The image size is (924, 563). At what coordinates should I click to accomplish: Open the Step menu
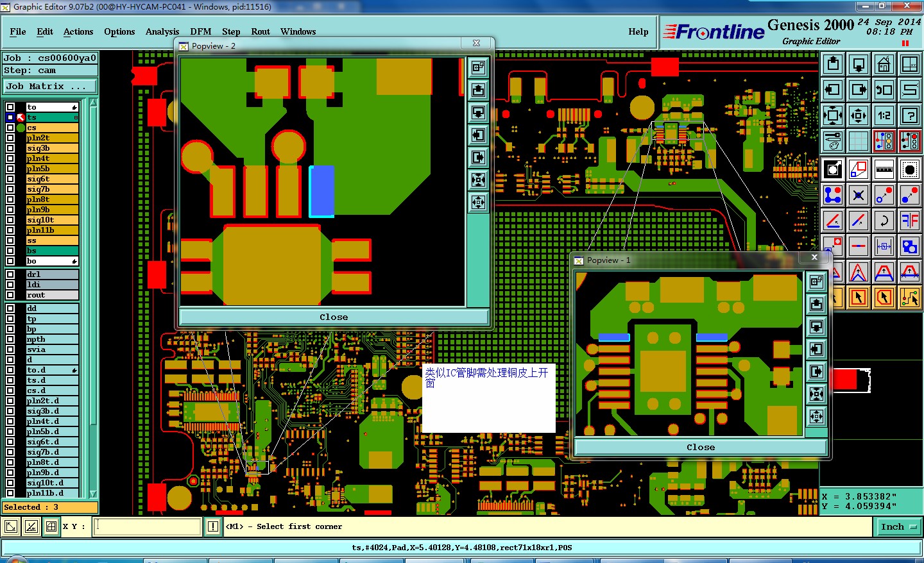coord(231,31)
